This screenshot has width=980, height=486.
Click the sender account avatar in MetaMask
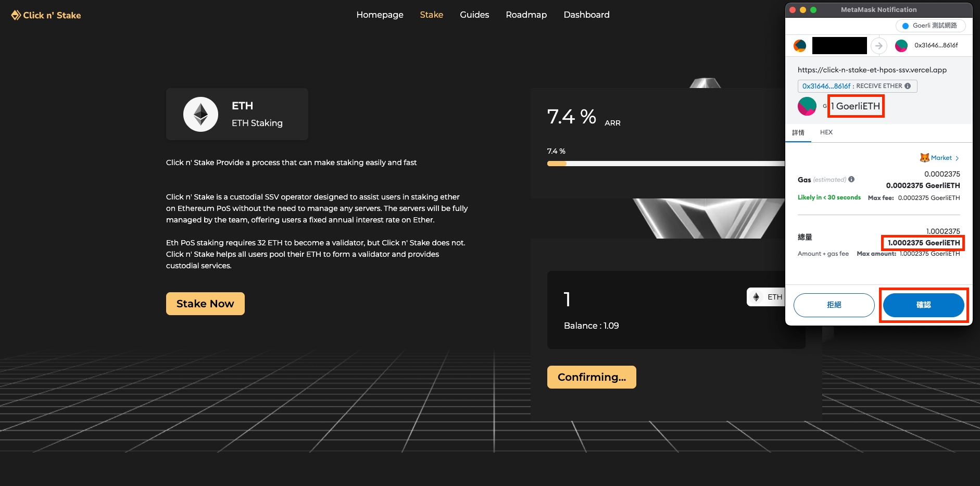click(x=799, y=46)
